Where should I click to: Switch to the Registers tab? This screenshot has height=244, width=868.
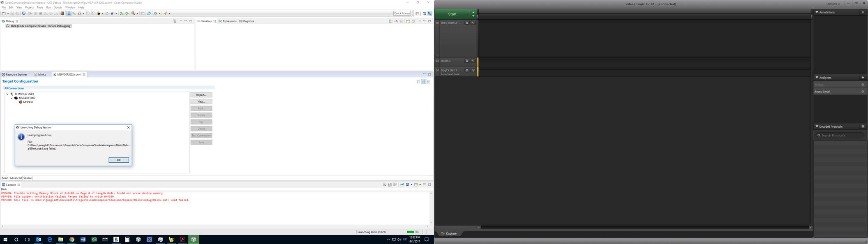point(247,21)
